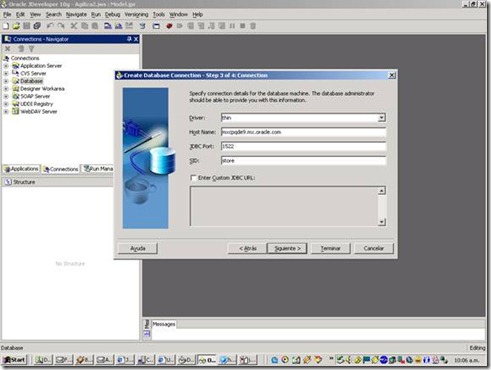This screenshot has height=370, width=491.
Task: Click the Terminar button
Action: (330, 248)
